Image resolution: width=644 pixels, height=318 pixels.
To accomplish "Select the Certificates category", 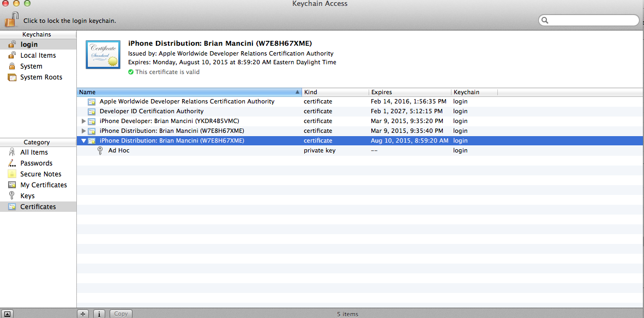I will pos(38,207).
